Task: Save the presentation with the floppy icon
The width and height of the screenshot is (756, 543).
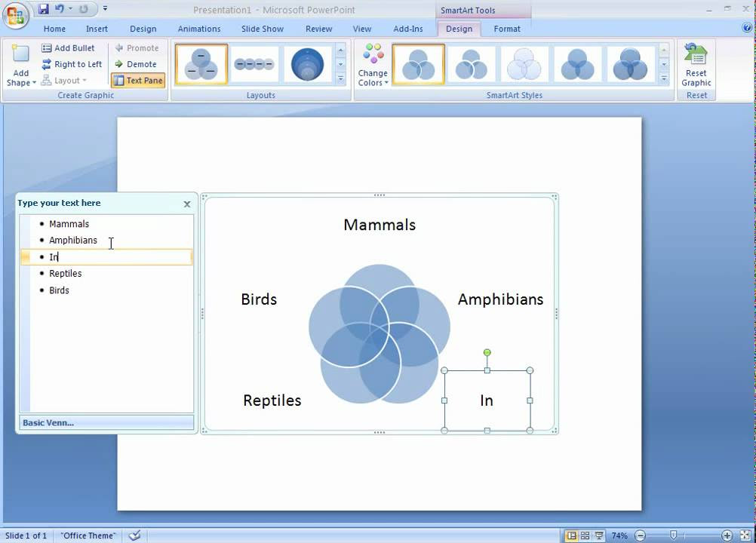Action: click(x=44, y=8)
